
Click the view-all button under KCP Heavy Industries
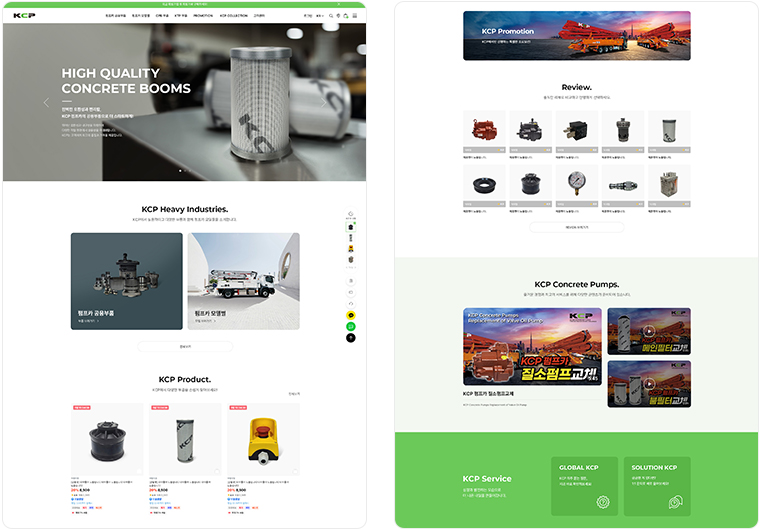[x=185, y=346]
